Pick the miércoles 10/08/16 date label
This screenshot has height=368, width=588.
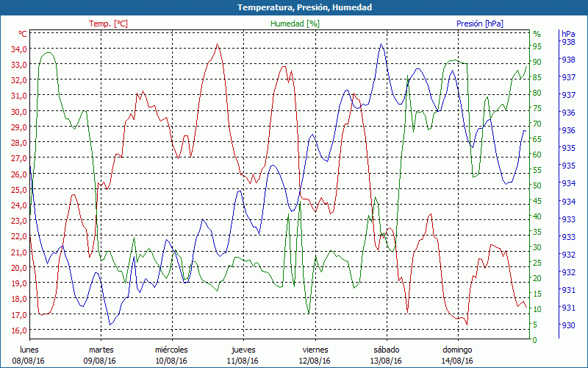pos(171,355)
